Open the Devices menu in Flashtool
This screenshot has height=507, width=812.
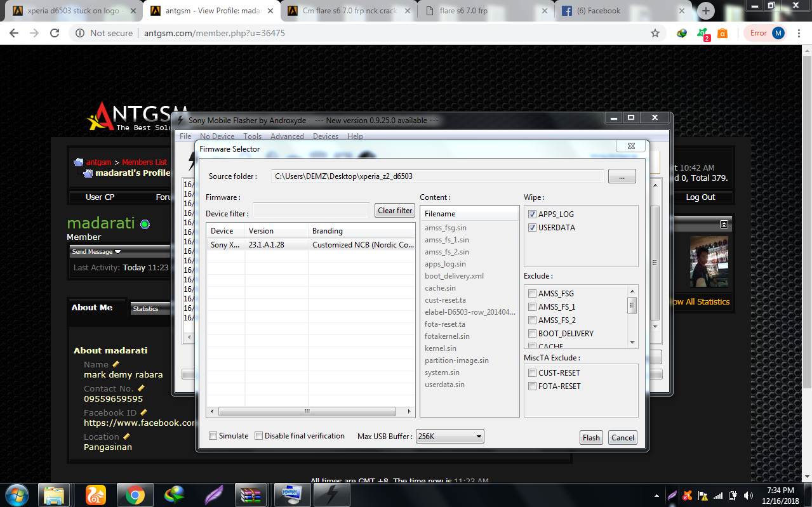pos(326,136)
